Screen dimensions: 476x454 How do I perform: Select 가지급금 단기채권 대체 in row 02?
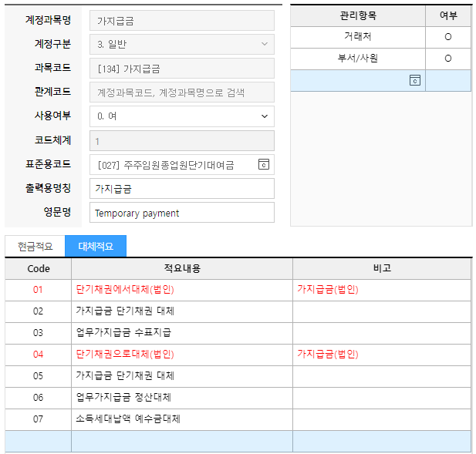tap(125, 311)
